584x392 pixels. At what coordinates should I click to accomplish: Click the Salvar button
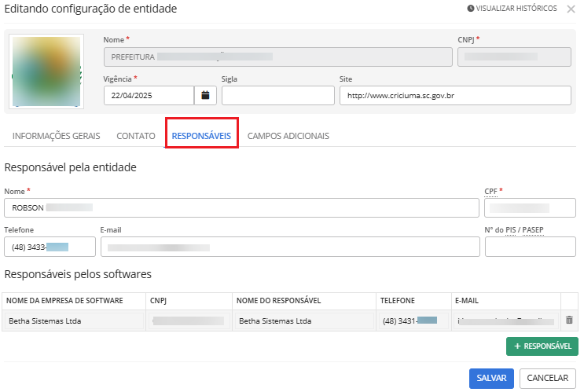point(491,378)
